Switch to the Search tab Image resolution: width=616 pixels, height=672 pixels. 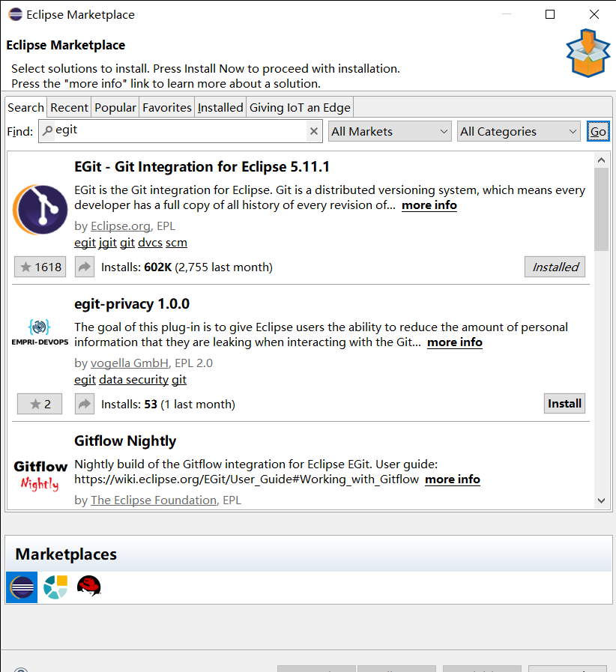25,107
